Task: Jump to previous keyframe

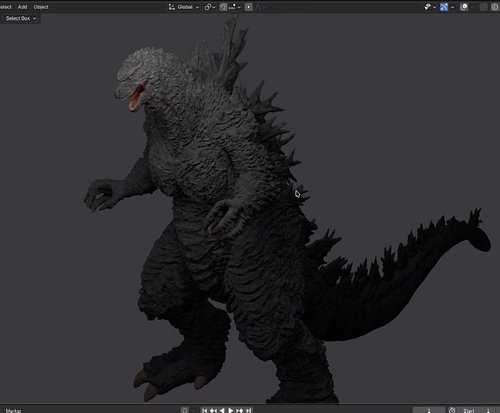Action: (x=213, y=410)
